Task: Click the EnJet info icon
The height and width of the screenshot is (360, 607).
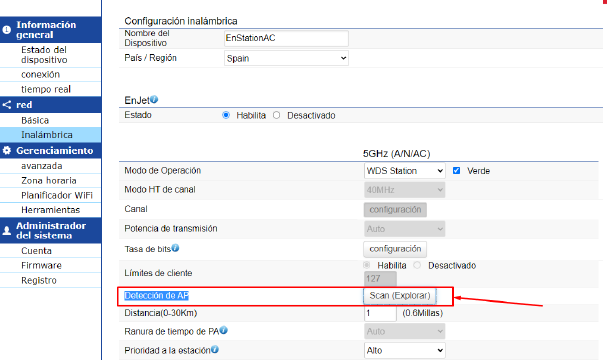Action: tap(154, 99)
